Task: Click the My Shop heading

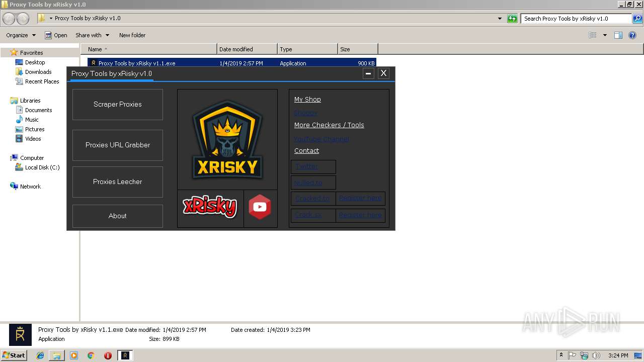Action: point(307,100)
